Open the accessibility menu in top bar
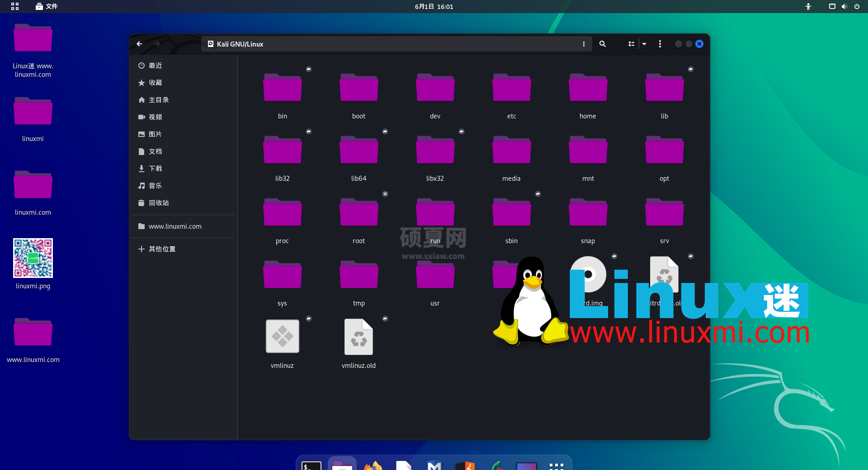 [808, 6]
